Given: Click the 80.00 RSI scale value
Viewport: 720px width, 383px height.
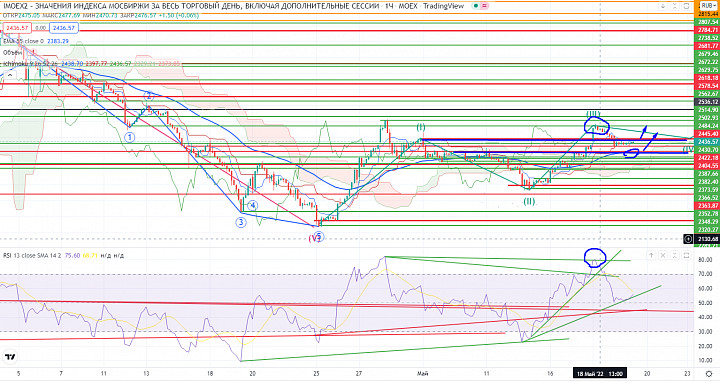Looking at the screenshot, I should [x=706, y=260].
